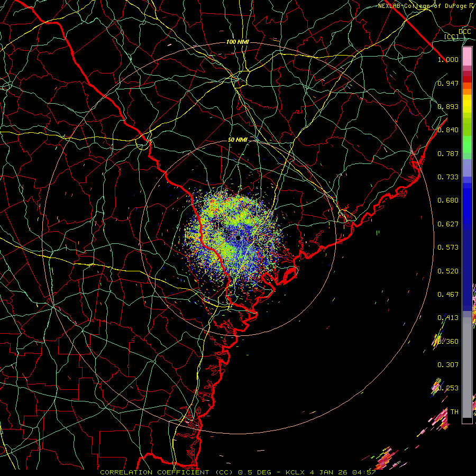
Task: Pick the pink swatch on color bar
Action: pos(467,56)
